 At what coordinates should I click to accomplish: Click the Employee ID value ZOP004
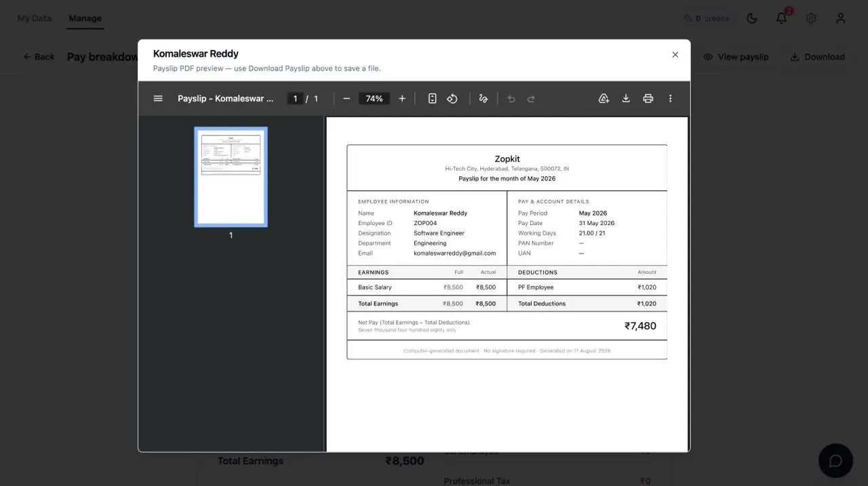click(x=425, y=223)
